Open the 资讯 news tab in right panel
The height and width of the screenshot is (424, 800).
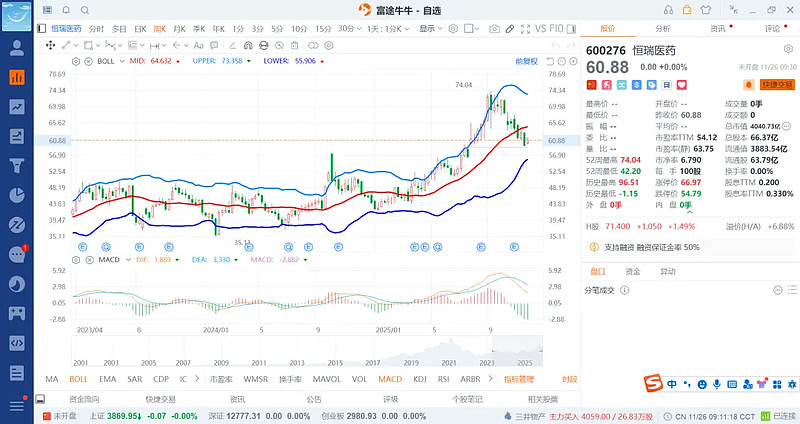[718, 29]
